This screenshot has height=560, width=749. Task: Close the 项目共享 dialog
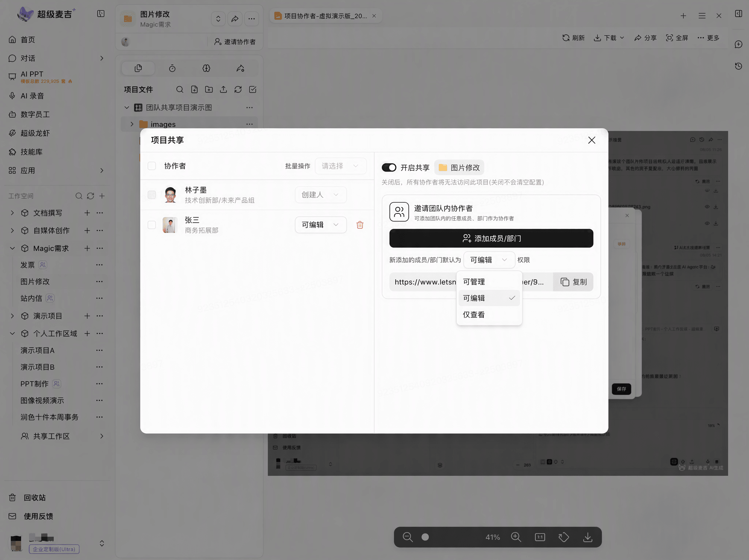tap(592, 140)
